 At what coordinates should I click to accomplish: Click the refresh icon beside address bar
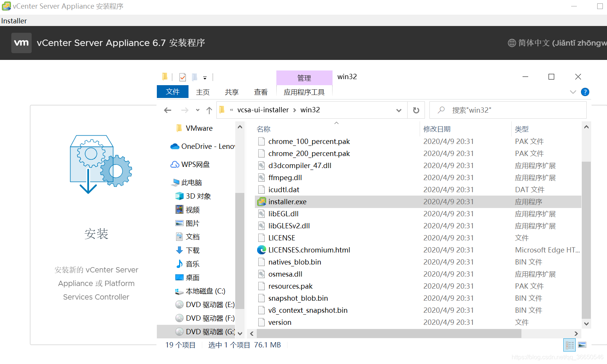point(416,110)
